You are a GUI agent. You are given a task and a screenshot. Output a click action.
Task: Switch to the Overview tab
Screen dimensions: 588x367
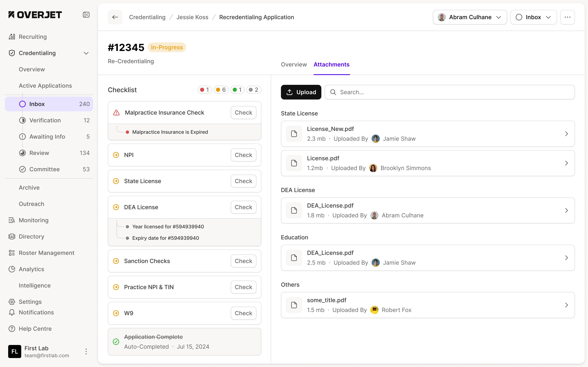pos(294,65)
